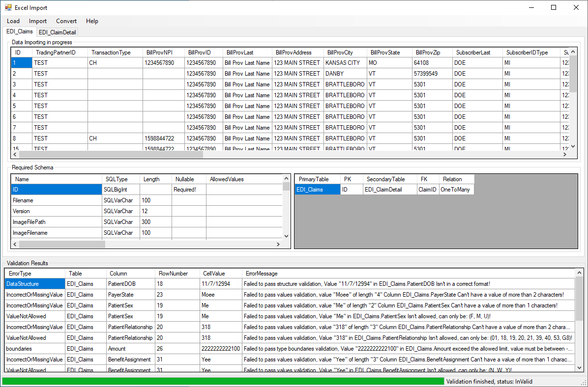Click the BillProvCity column header

345,53
